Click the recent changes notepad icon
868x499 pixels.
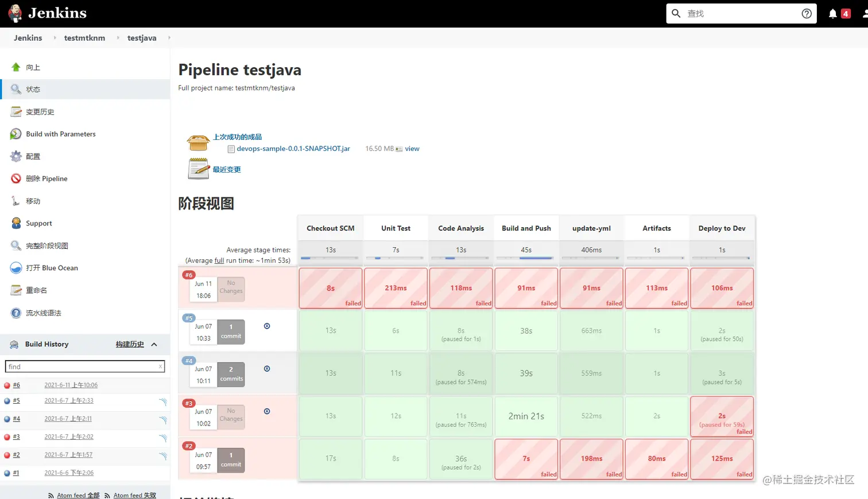[199, 169]
